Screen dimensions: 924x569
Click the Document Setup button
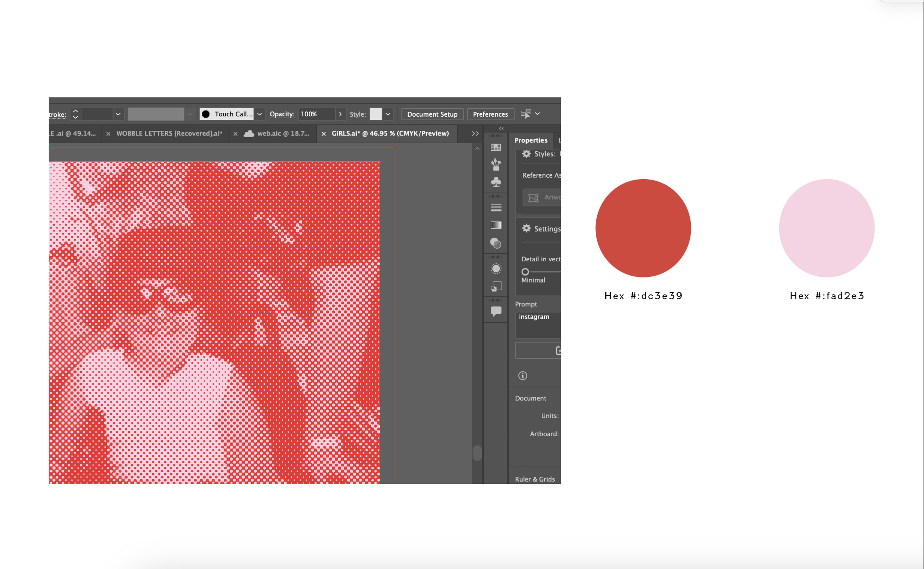tap(432, 114)
